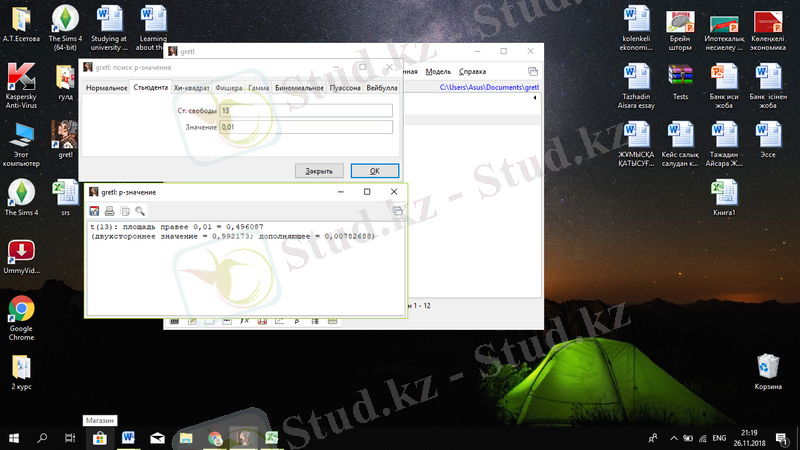Click window list icon in gretl main window
This screenshot has height=450, width=800.
pyautogui.click(x=533, y=71)
